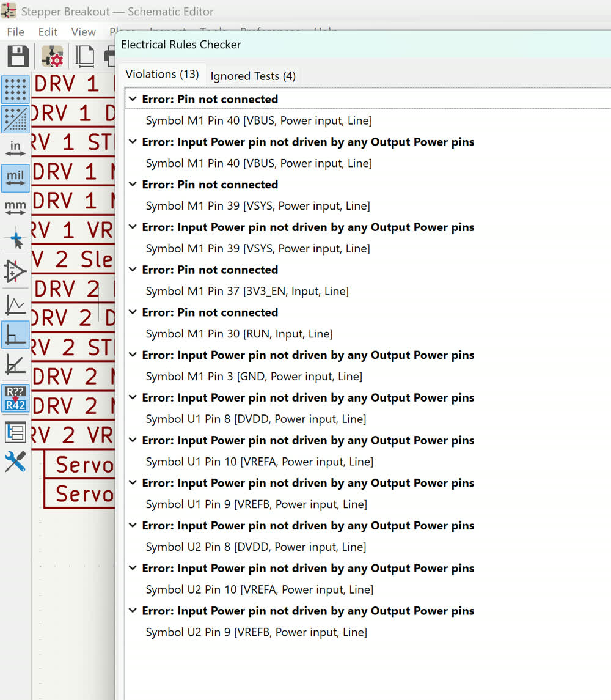Collapse the error above U1 Pin 8 DVDD
Image resolution: width=611 pixels, height=700 pixels.
click(x=133, y=397)
